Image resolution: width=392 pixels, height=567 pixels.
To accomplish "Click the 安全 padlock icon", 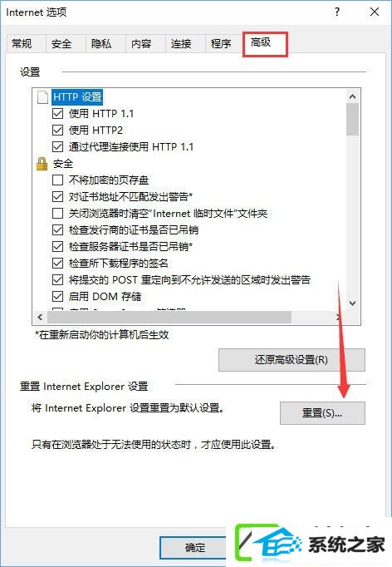I will 42,164.
